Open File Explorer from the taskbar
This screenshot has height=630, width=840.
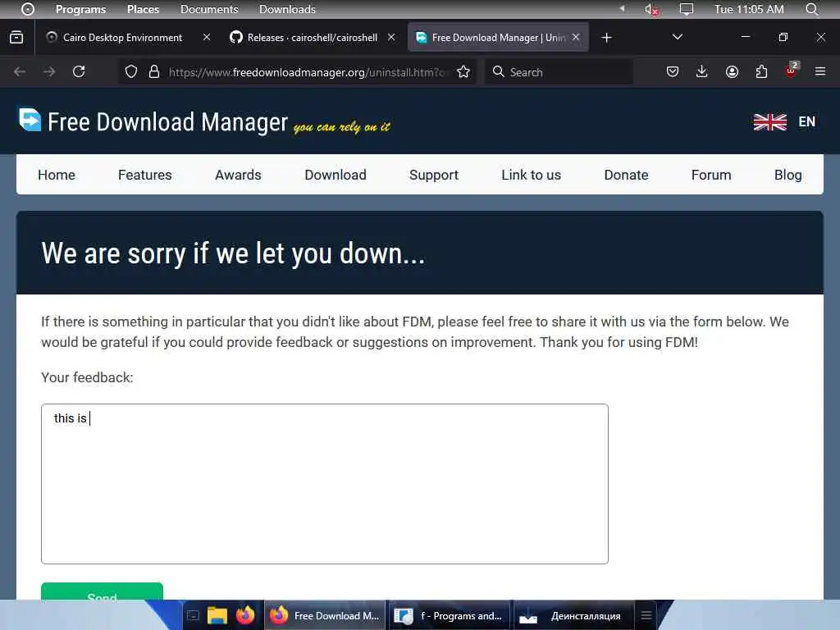(x=217, y=615)
